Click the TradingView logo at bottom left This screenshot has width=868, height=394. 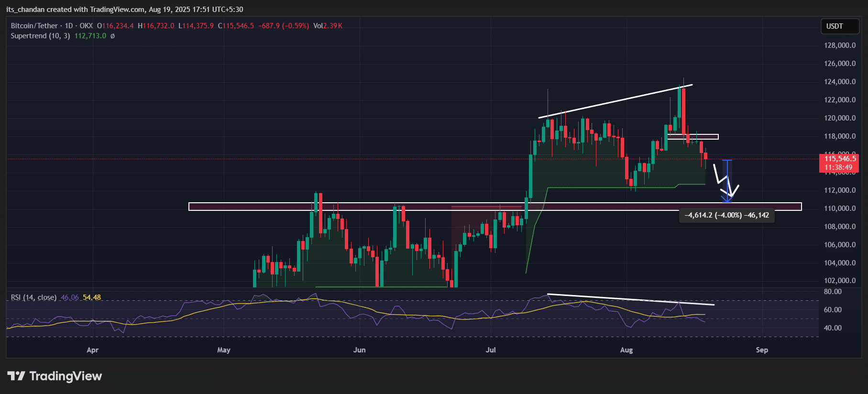(55, 376)
